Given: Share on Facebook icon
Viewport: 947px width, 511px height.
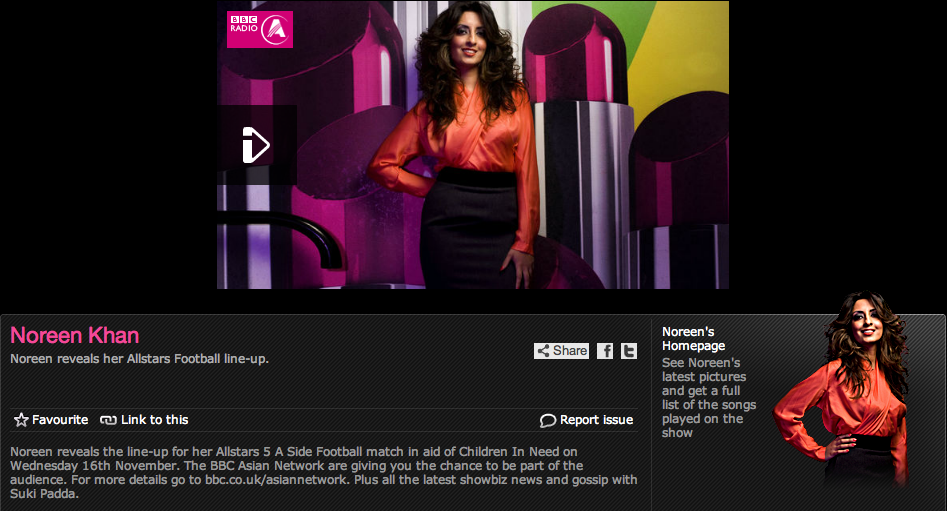Looking at the screenshot, I should [x=605, y=351].
